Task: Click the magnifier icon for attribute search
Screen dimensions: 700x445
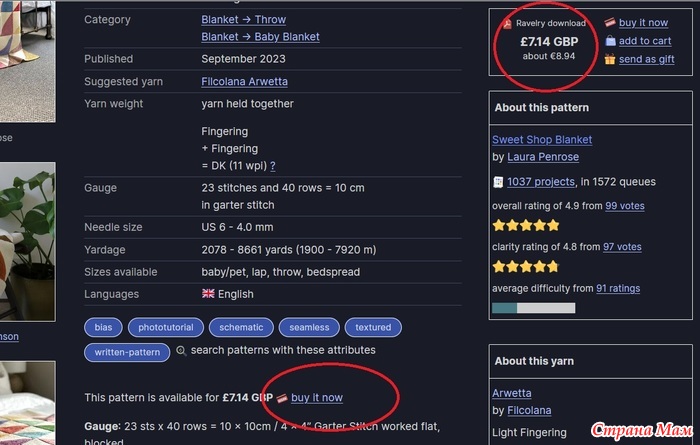Action: pos(181,350)
